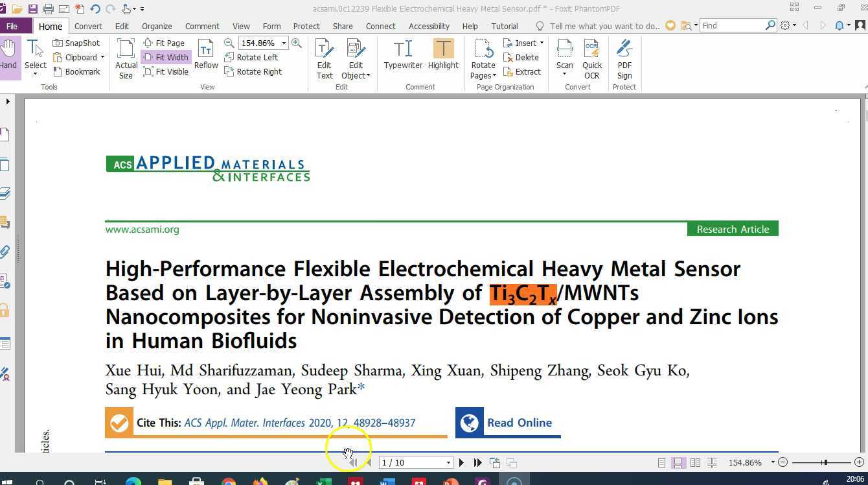Activate the Highlight tool
The height and width of the screenshot is (485, 868).
[443, 54]
